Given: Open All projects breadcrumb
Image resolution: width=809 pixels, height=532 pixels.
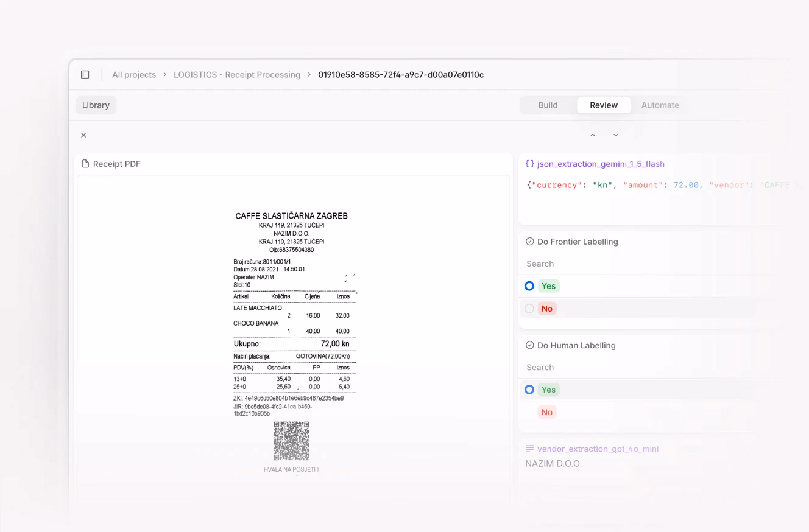Looking at the screenshot, I should pyautogui.click(x=134, y=75).
